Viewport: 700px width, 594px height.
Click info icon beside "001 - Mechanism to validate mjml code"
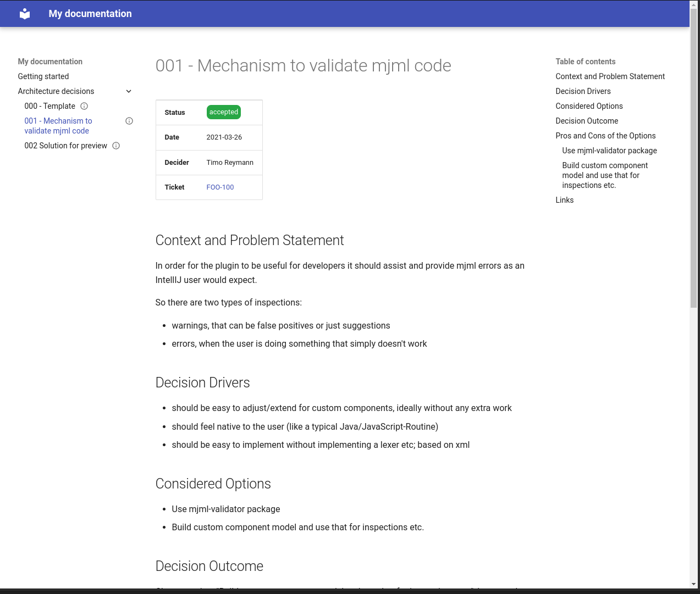[129, 120]
